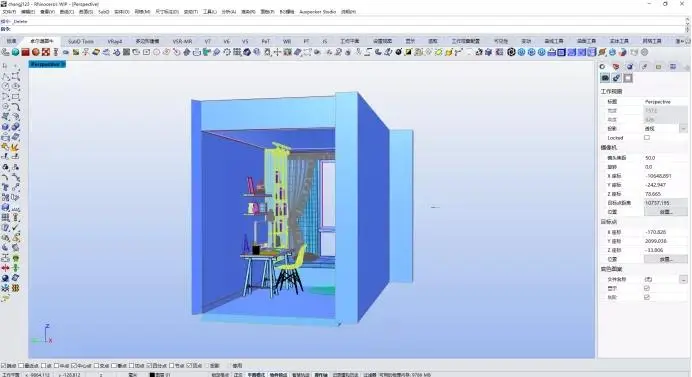
Task: Click the yellow-black square toolbar icon
Action: pos(408,52)
